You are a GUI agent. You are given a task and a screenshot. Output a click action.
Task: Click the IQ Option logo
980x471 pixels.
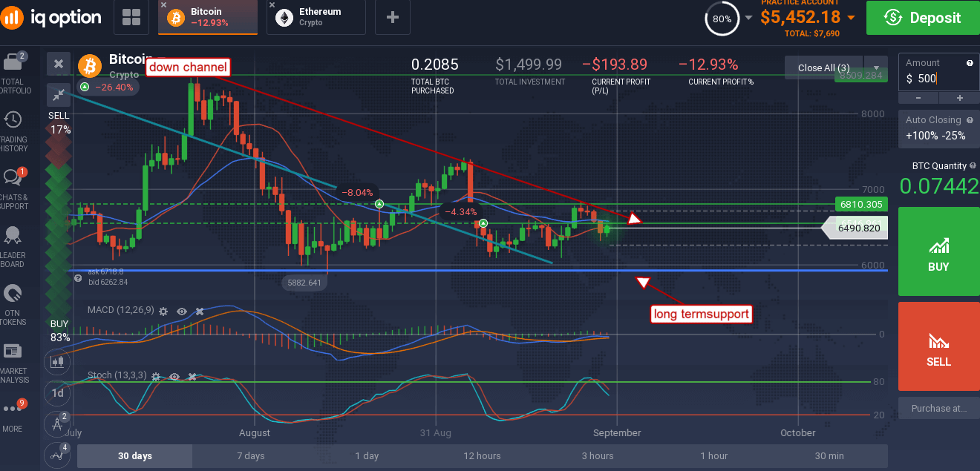pyautogui.click(x=51, y=18)
